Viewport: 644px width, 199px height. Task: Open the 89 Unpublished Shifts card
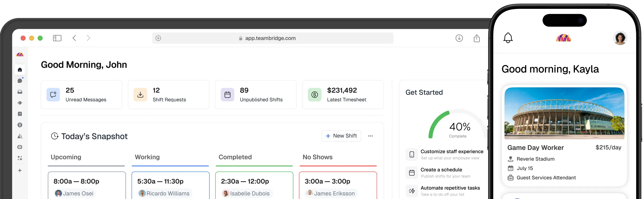click(x=256, y=95)
